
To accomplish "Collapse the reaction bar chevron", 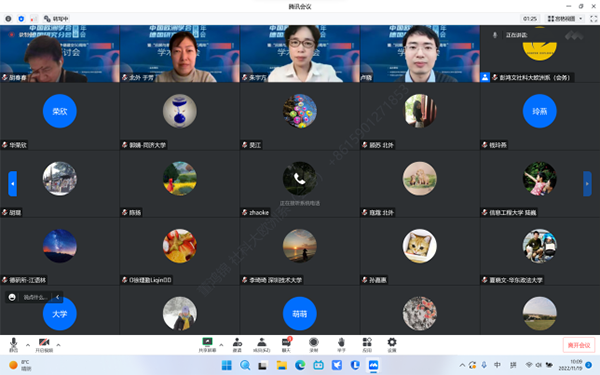I will [x=57, y=297].
